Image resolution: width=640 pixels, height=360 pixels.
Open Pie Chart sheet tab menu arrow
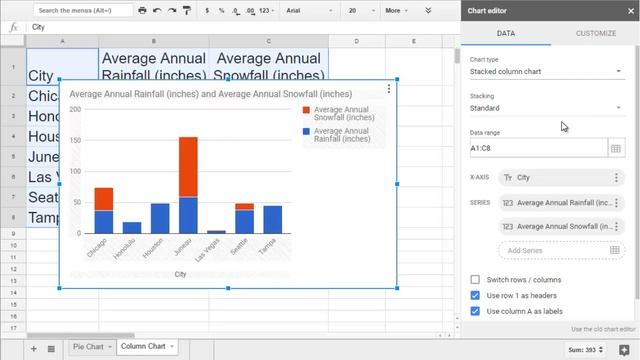(110, 347)
